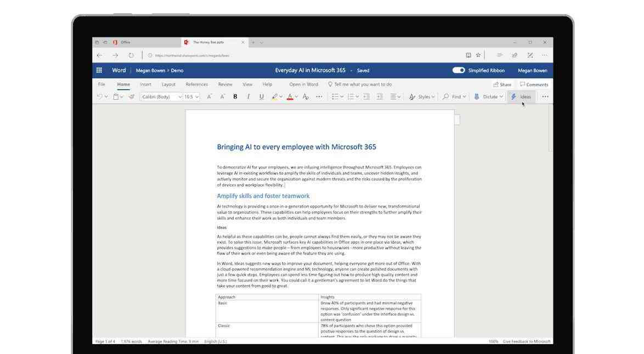644x354 pixels.
Task: Click the browser address bar URL
Action: [192, 55]
